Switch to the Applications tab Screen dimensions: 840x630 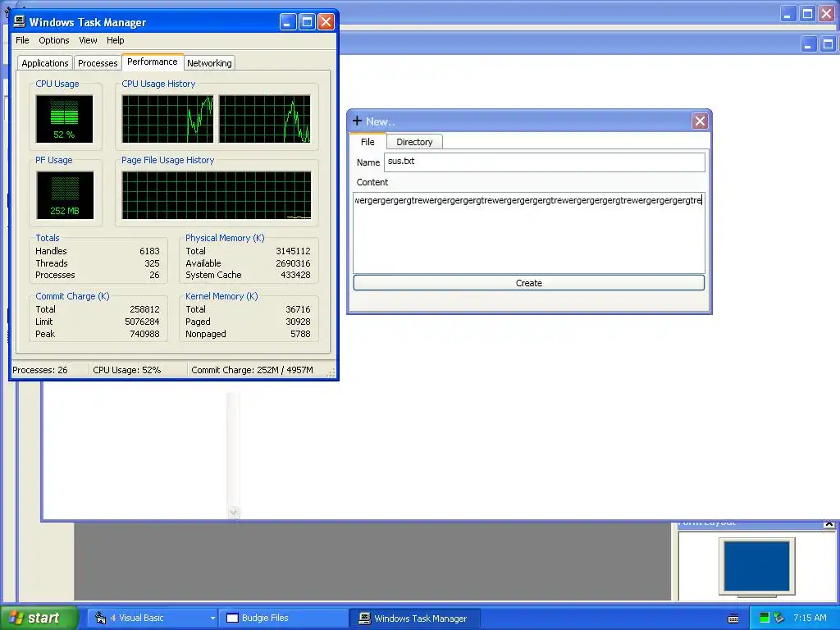(x=45, y=63)
